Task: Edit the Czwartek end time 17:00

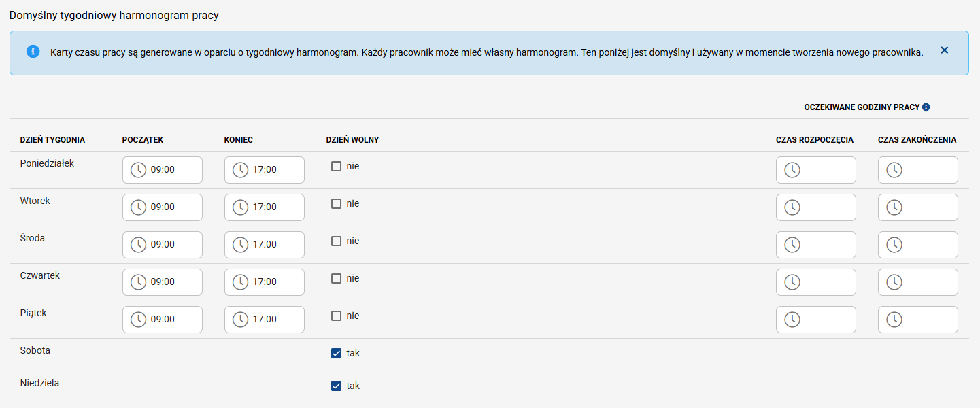Action: (272, 282)
